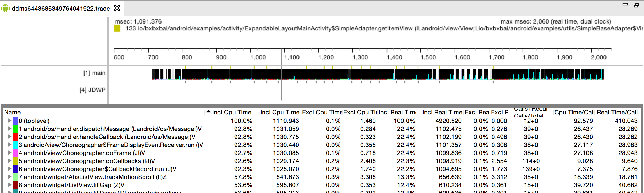Select android/os/Handler.dispatchMessage method name

pyautogui.click(x=110, y=129)
